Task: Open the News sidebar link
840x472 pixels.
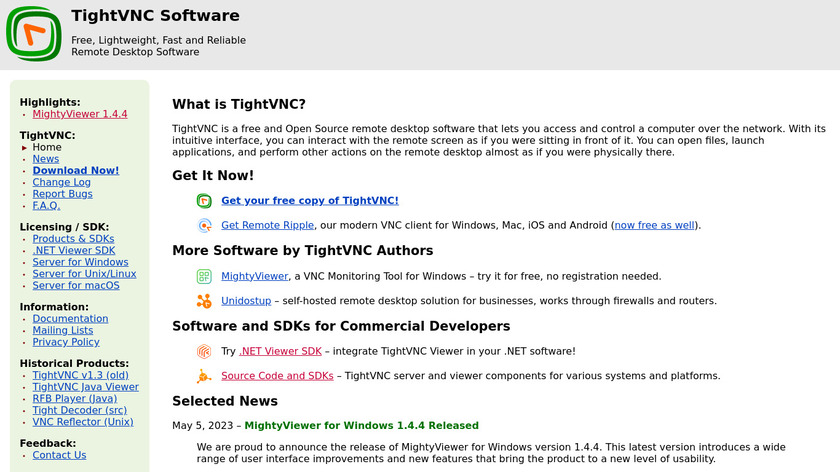Action: [46, 159]
